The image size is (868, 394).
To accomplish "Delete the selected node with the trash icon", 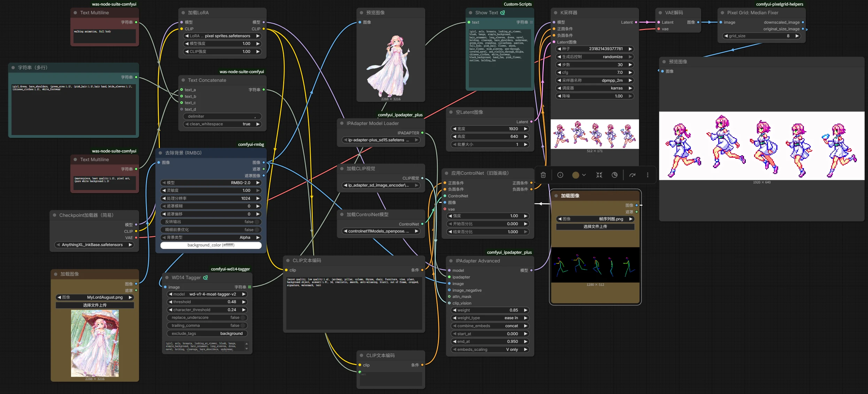I will (543, 175).
